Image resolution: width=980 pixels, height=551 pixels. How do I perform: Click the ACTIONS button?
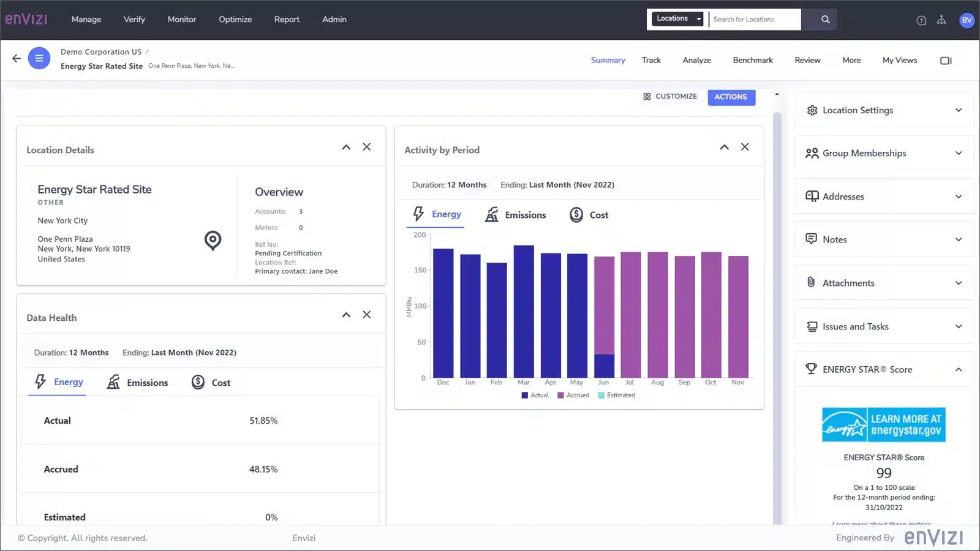731,97
